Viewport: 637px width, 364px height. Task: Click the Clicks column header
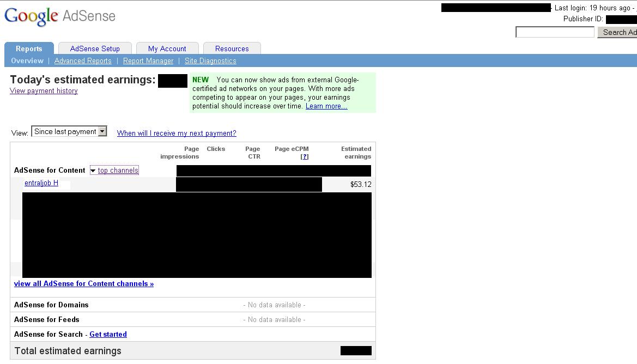coord(216,149)
